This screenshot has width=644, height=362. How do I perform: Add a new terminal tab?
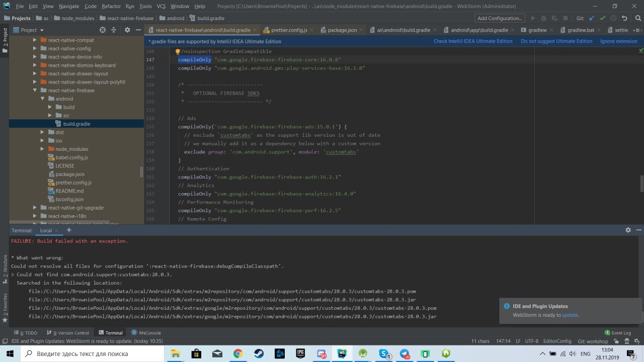coord(69,230)
